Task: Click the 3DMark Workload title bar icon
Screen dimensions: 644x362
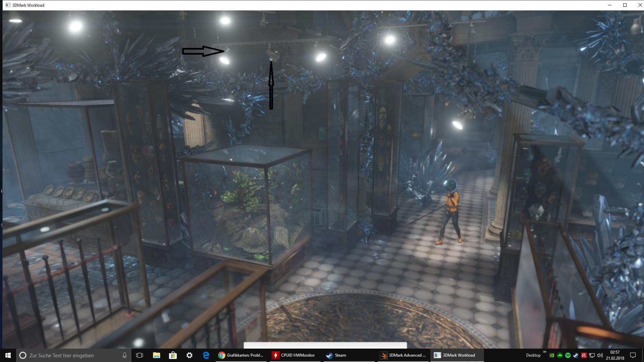Action: [8, 5]
